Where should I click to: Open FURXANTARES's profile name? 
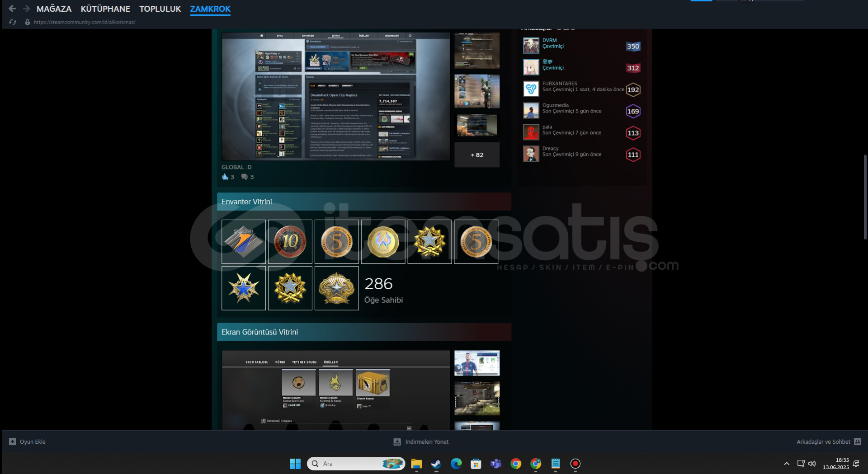click(x=560, y=84)
